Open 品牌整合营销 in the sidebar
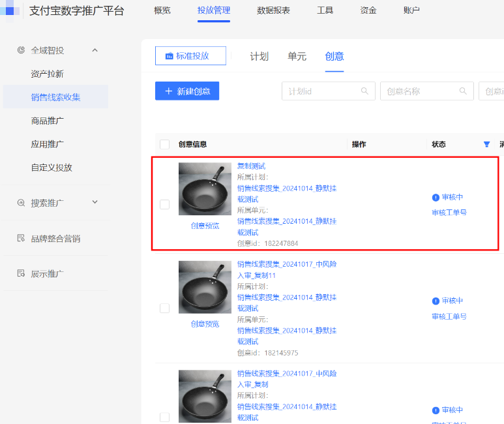The image size is (504, 424). 55,238
